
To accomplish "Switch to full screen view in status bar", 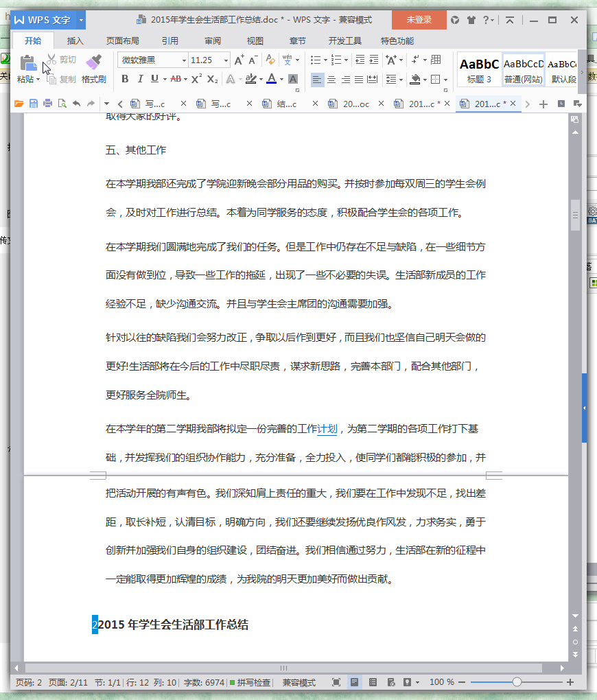I will pyautogui.click(x=336, y=682).
